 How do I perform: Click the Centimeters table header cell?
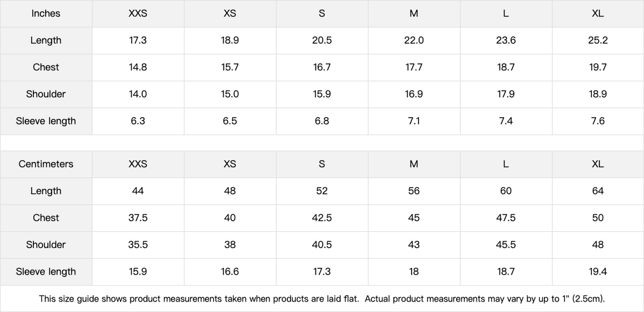point(46,164)
